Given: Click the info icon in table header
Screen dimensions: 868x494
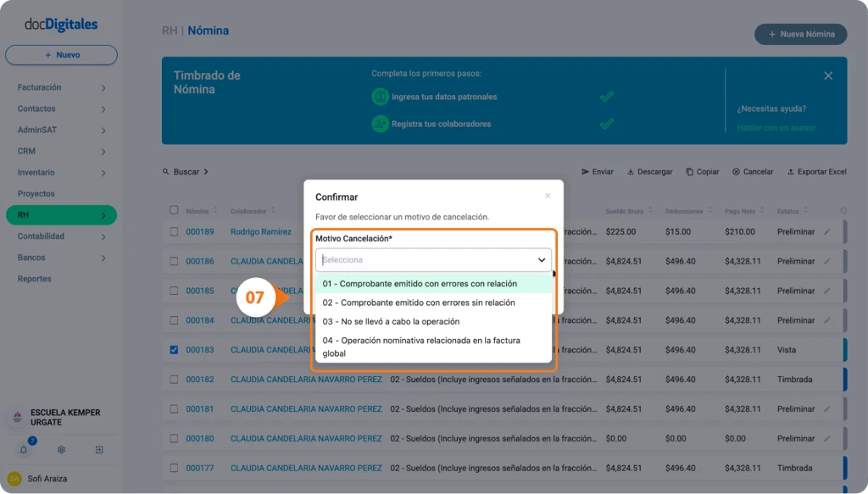Looking at the screenshot, I should coord(843,211).
